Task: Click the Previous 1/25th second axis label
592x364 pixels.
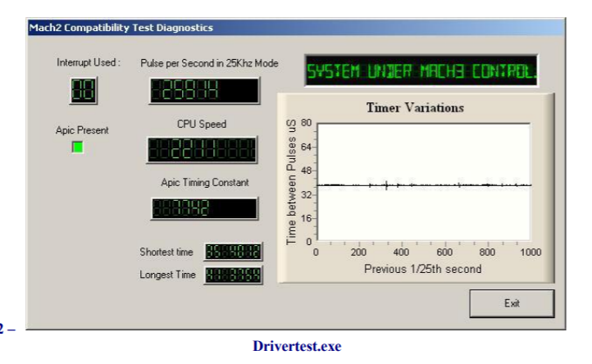Action: point(422,268)
